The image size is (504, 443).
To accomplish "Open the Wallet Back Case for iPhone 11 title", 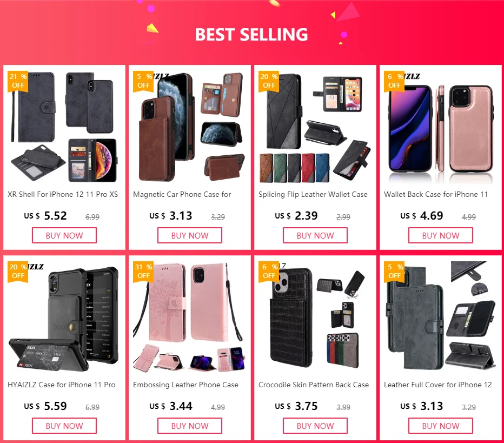I will 436,195.
